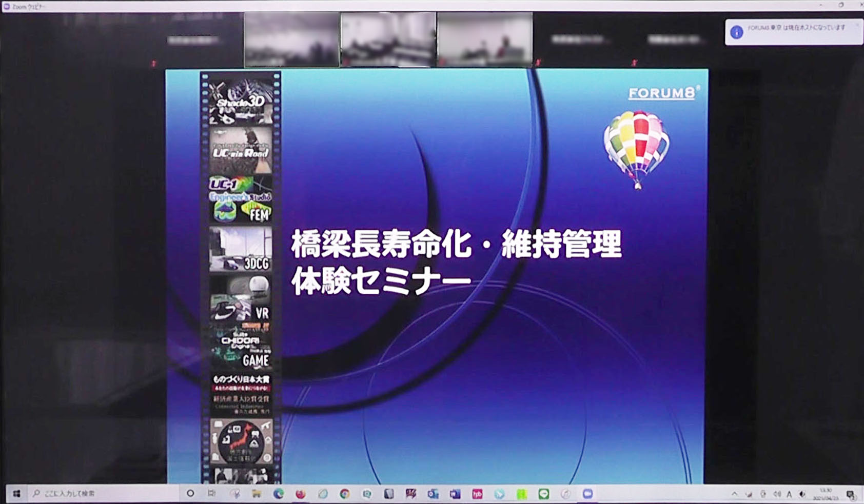Click the UC-1 Engineer's Studio FEM image

click(241, 199)
